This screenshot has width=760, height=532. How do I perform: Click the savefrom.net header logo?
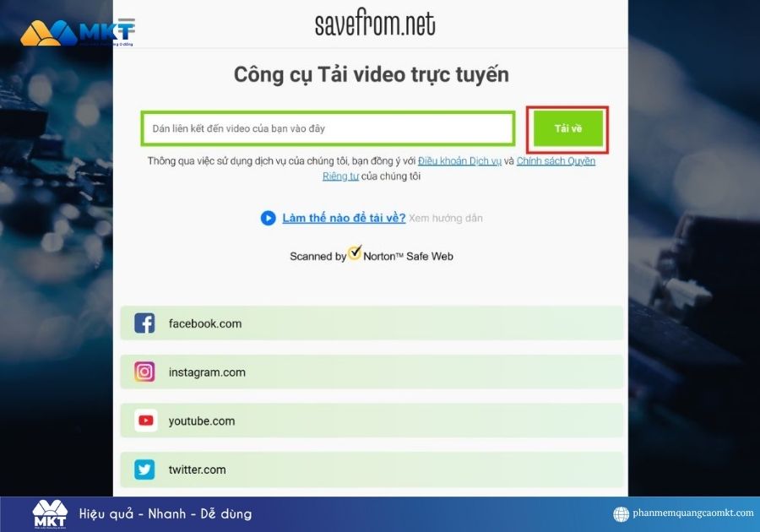(377, 24)
